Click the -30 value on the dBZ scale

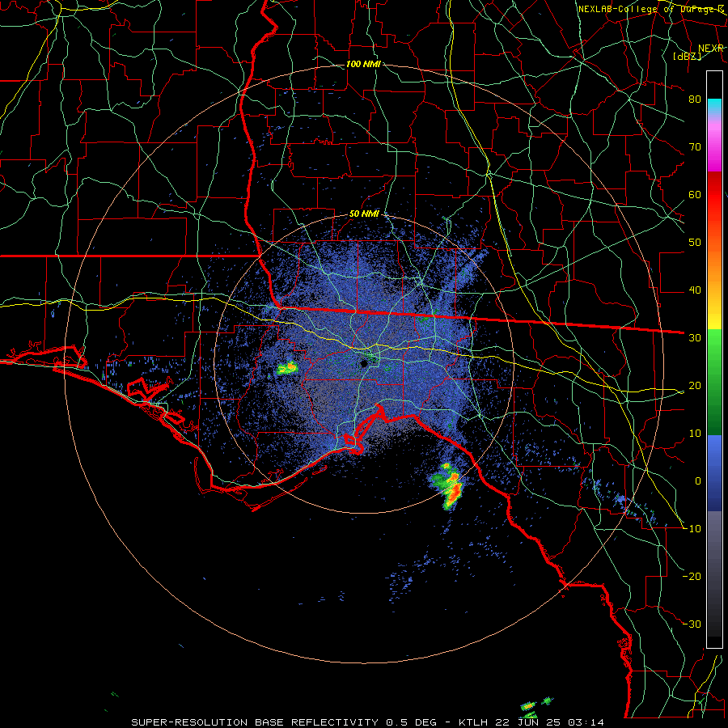(x=692, y=624)
